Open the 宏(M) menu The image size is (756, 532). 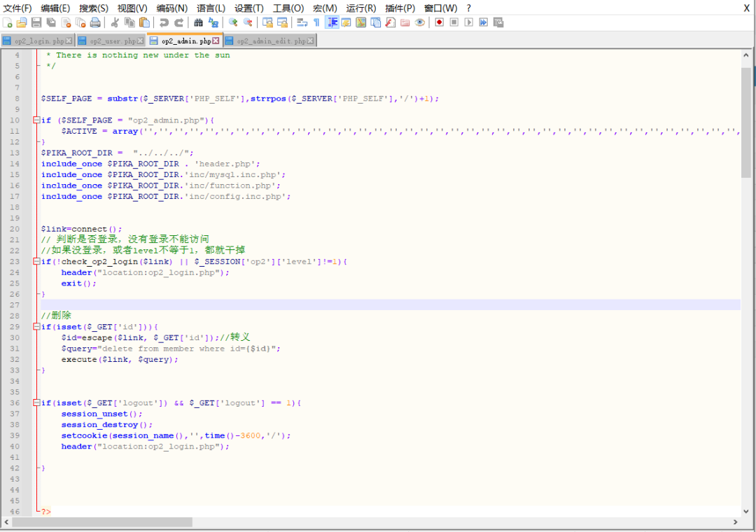tap(325, 8)
